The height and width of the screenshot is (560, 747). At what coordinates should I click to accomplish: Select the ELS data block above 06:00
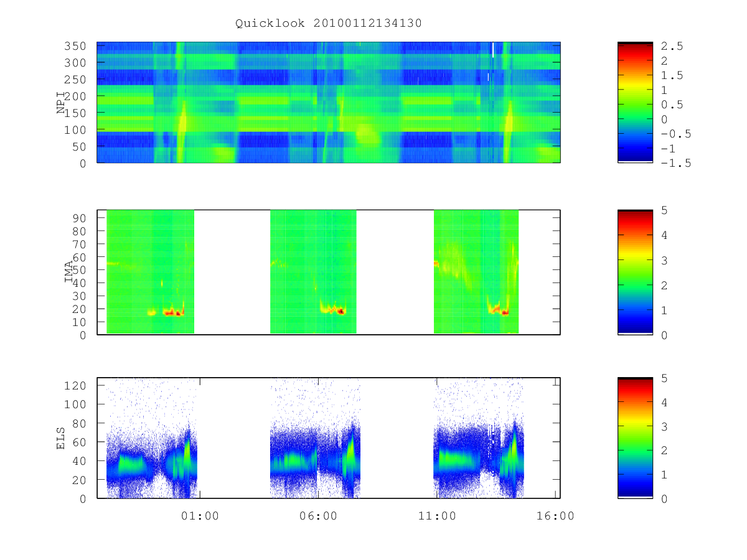tap(315, 438)
